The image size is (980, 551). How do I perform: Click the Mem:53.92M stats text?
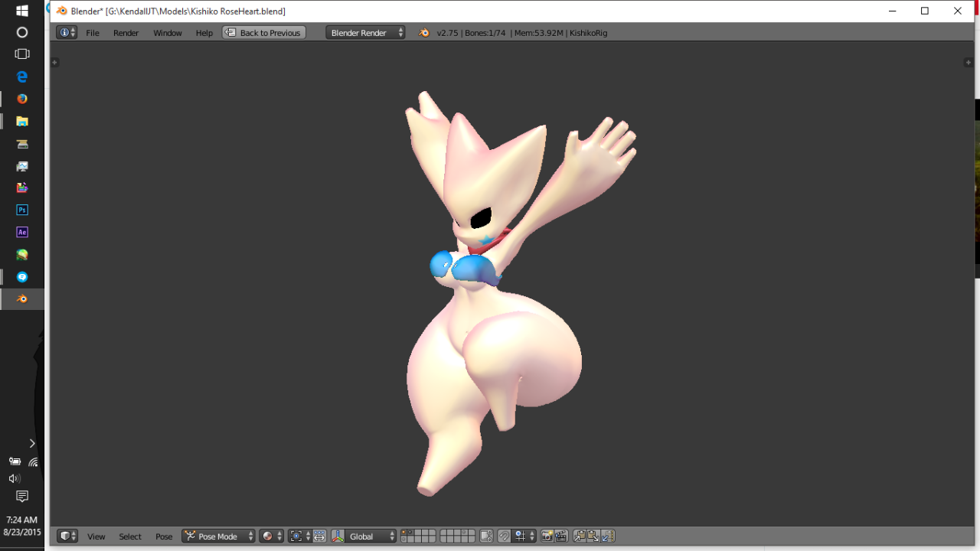[539, 33]
